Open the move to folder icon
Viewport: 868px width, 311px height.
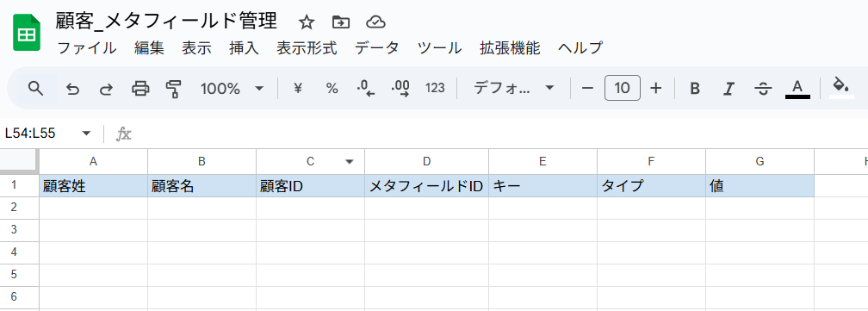(341, 22)
